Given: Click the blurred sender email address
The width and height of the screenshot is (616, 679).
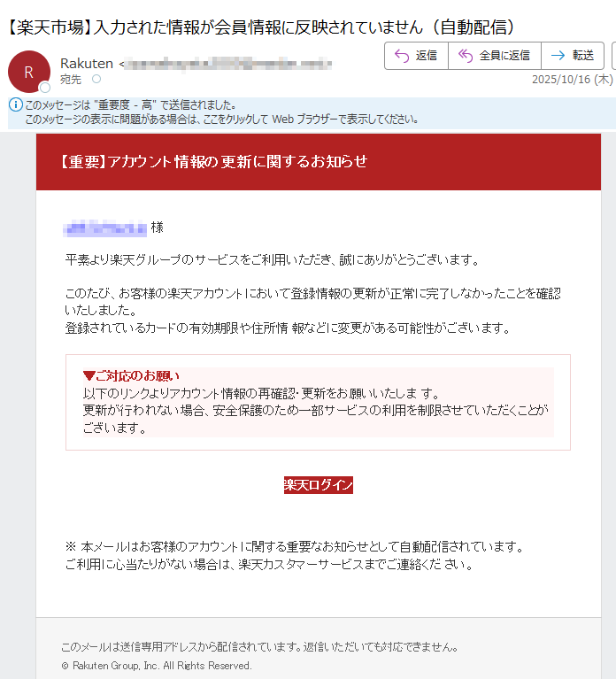Looking at the screenshot, I should 229,64.
